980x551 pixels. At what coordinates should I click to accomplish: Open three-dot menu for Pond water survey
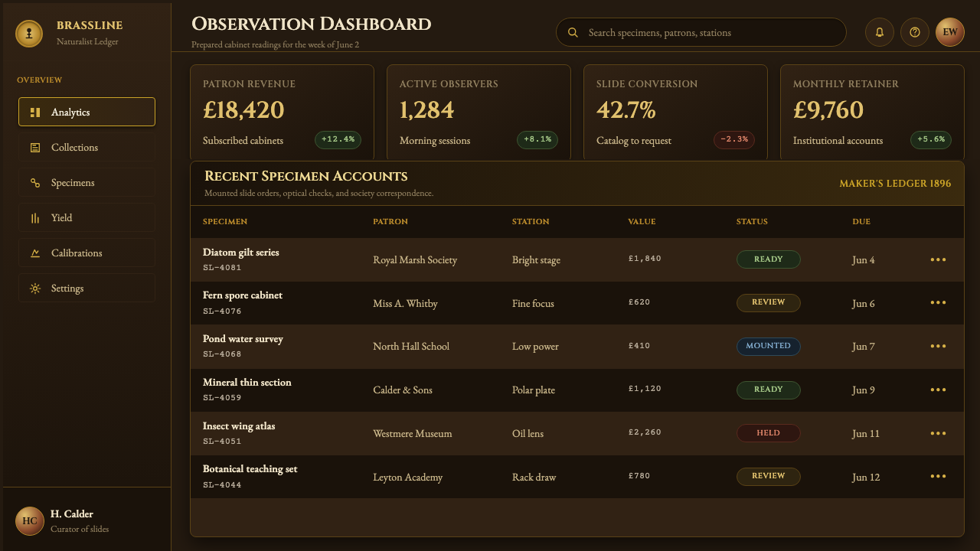tap(938, 346)
